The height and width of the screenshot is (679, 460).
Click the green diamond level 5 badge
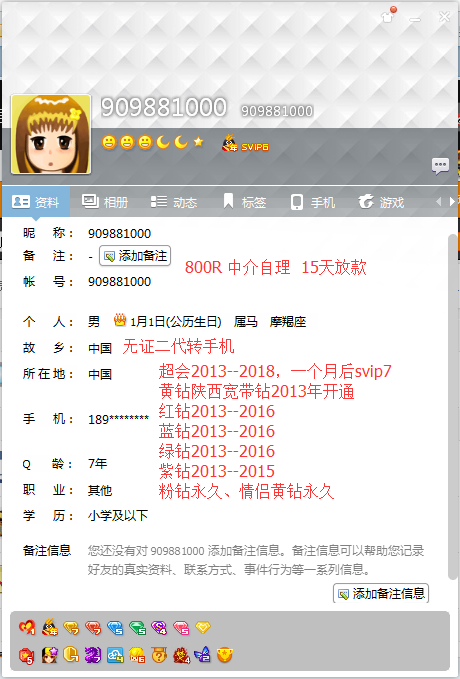(x=137, y=627)
